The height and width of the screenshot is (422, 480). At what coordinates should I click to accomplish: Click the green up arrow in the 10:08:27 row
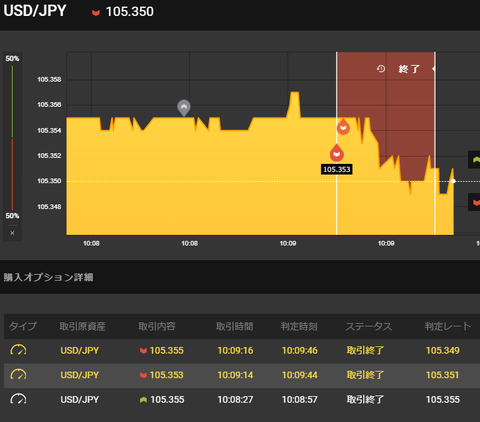pyautogui.click(x=143, y=400)
